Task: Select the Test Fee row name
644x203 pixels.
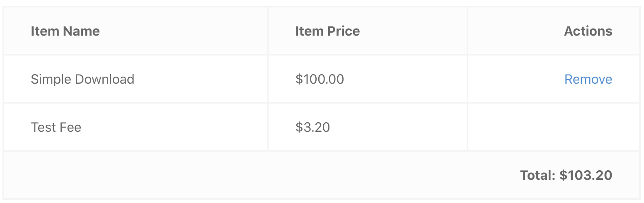Action: tap(56, 127)
